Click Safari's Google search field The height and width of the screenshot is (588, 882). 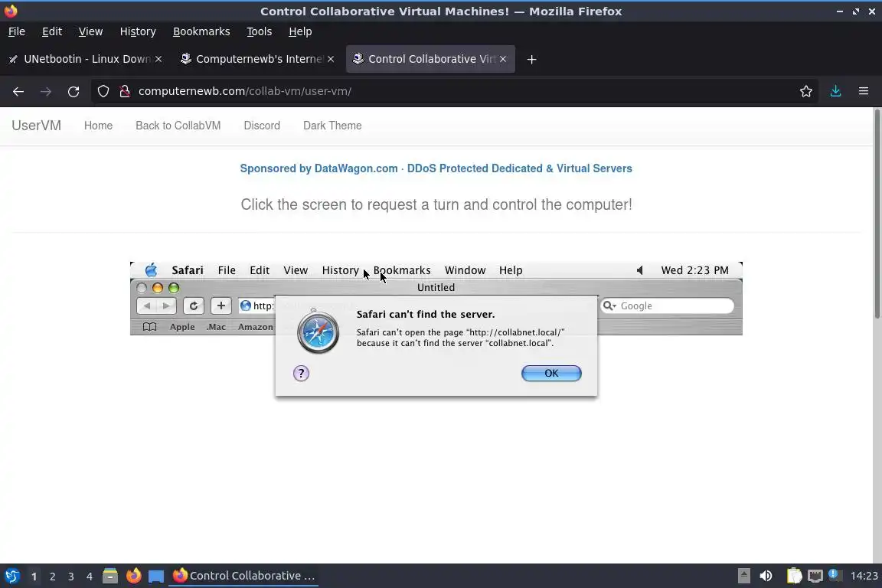click(667, 305)
